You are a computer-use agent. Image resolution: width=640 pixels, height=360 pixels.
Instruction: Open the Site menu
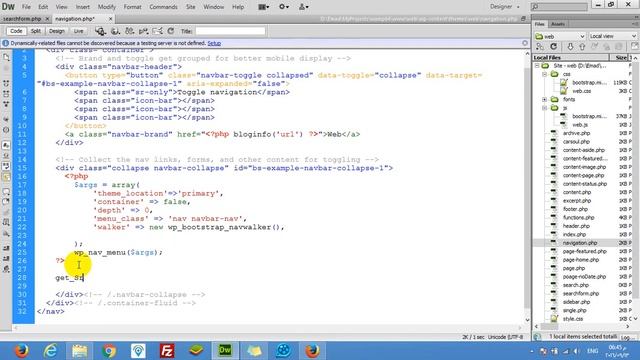[x=191, y=7]
